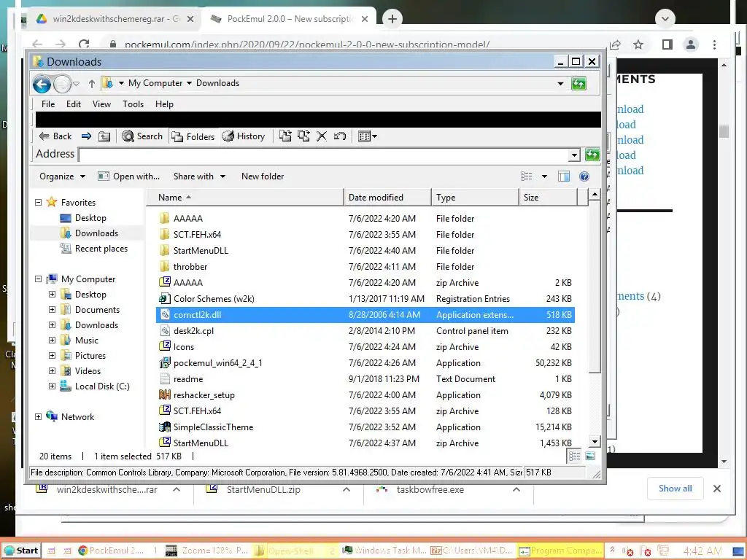Open the View menu

(101, 104)
